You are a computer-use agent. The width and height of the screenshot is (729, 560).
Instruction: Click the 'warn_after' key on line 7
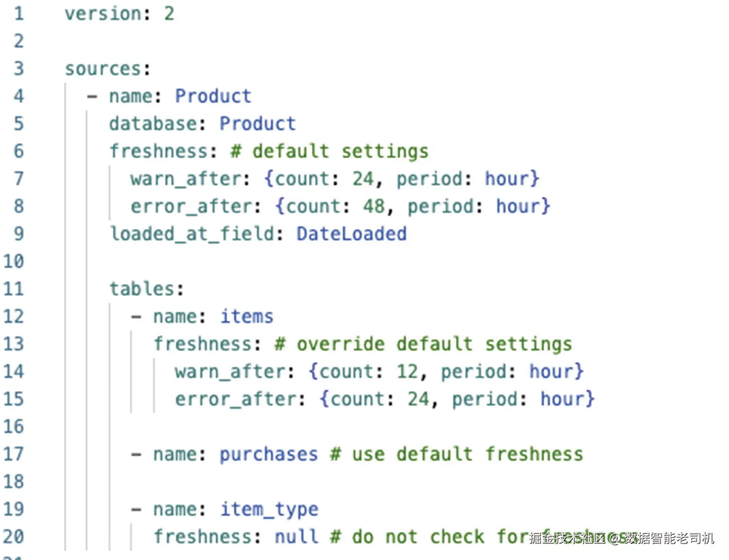[x=186, y=179]
